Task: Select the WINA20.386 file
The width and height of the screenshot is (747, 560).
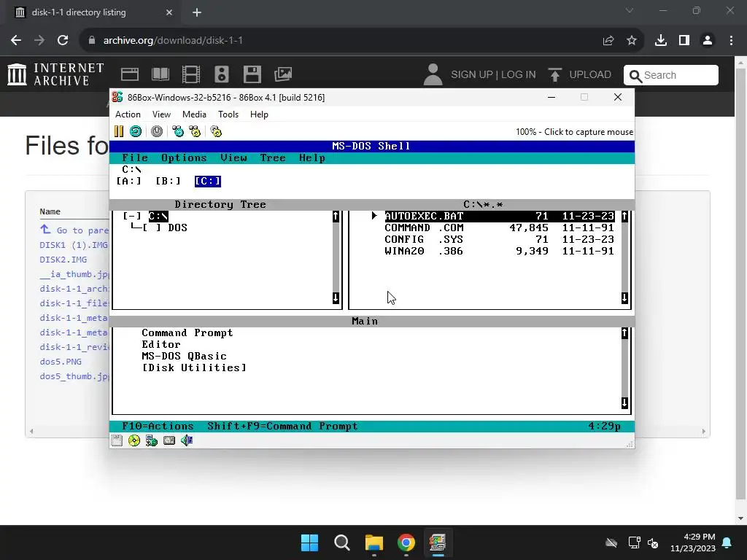Action: coord(499,251)
